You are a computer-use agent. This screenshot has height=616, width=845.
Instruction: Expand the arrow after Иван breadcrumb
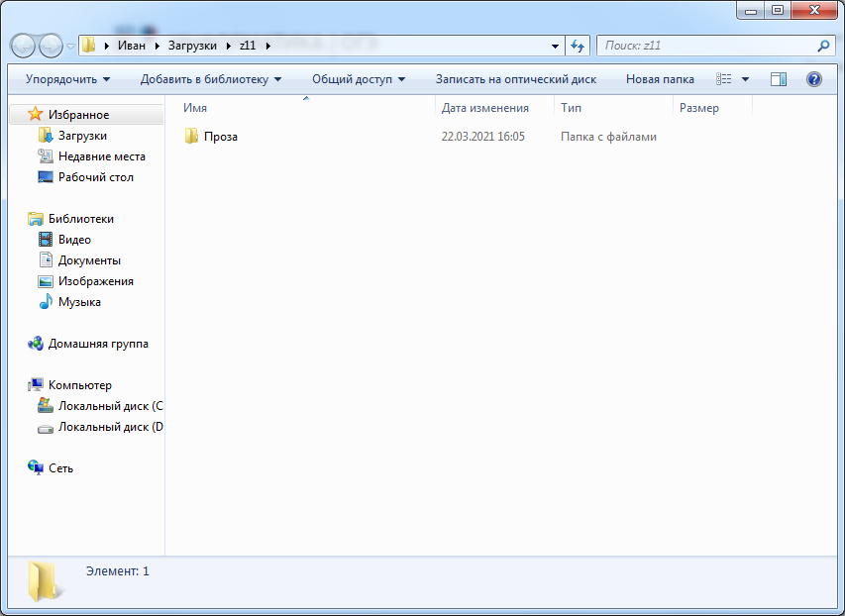click(x=158, y=46)
